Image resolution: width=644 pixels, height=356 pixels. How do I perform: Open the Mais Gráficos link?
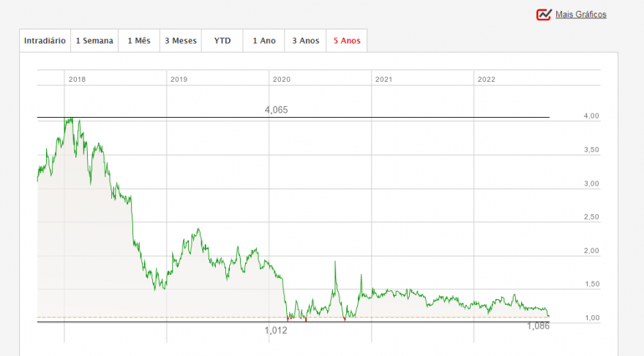pyautogui.click(x=581, y=15)
